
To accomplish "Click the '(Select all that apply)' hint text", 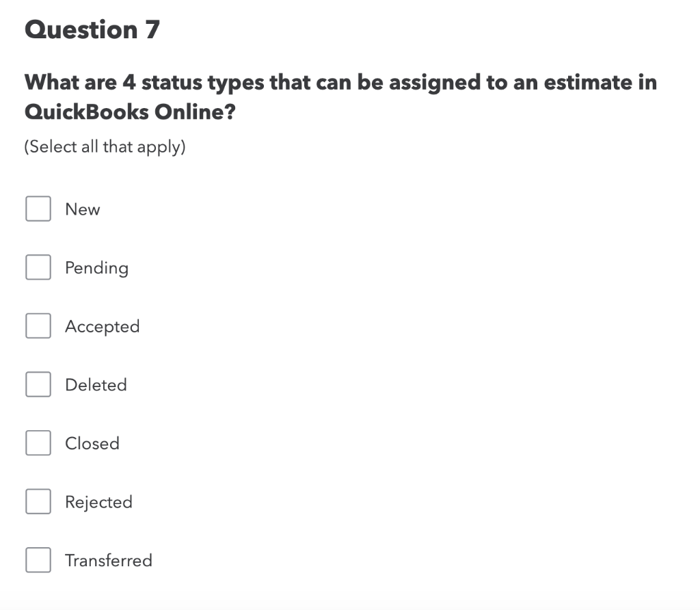I will (104, 146).
